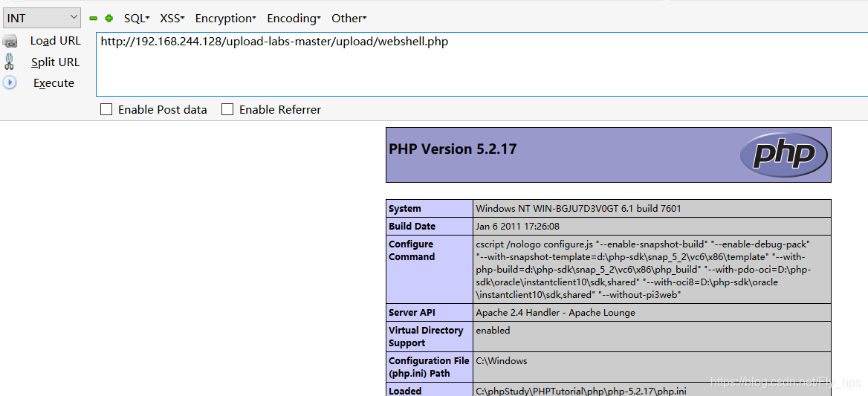The width and height of the screenshot is (868, 396).
Task: Click the Server API row label
Action: (x=412, y=313)
